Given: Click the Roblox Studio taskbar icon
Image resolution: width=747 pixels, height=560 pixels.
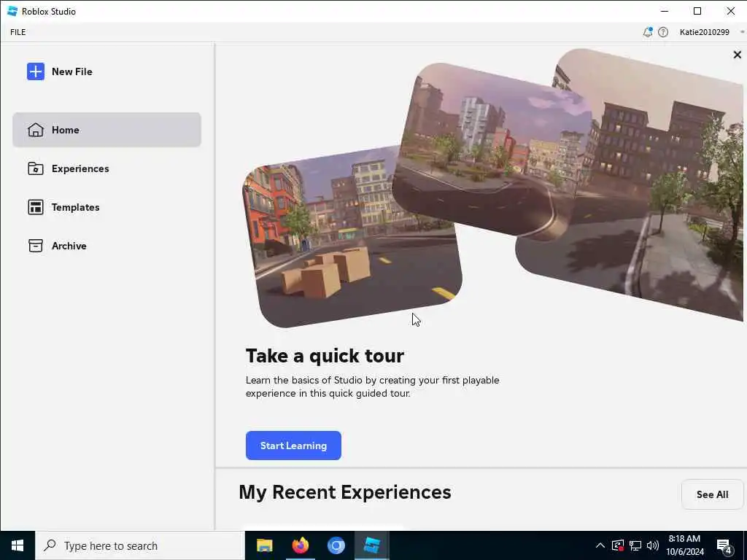Looking at the screenshot, I should pyautogui.click(x=371, y=545).
